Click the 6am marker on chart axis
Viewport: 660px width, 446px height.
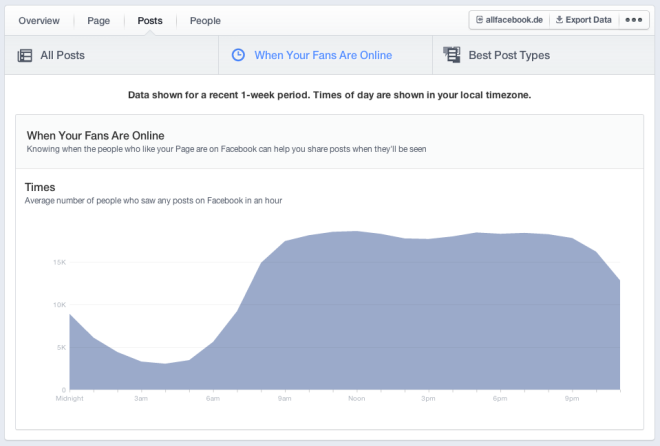click(212, 398)
